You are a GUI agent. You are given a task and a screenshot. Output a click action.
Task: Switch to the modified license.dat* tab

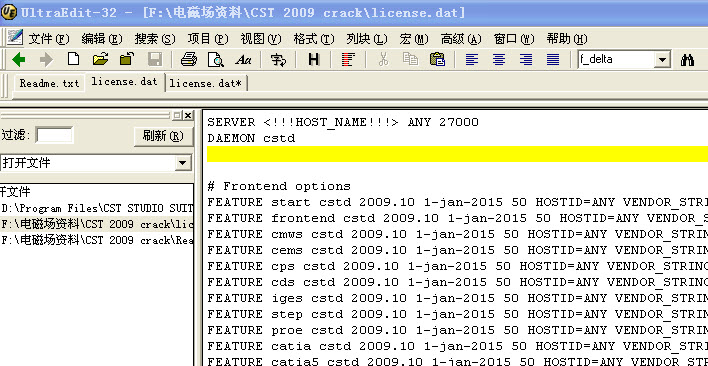pos(206,83)
